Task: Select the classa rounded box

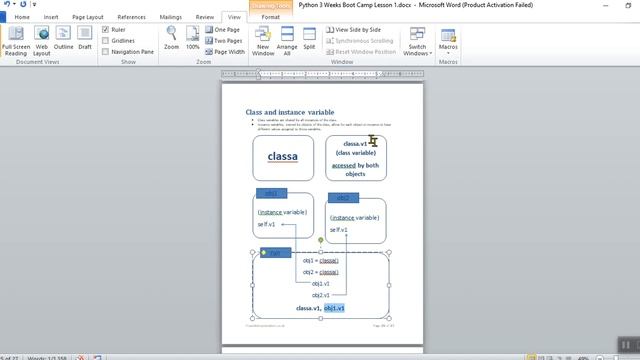Action: (x=283, y=158)
